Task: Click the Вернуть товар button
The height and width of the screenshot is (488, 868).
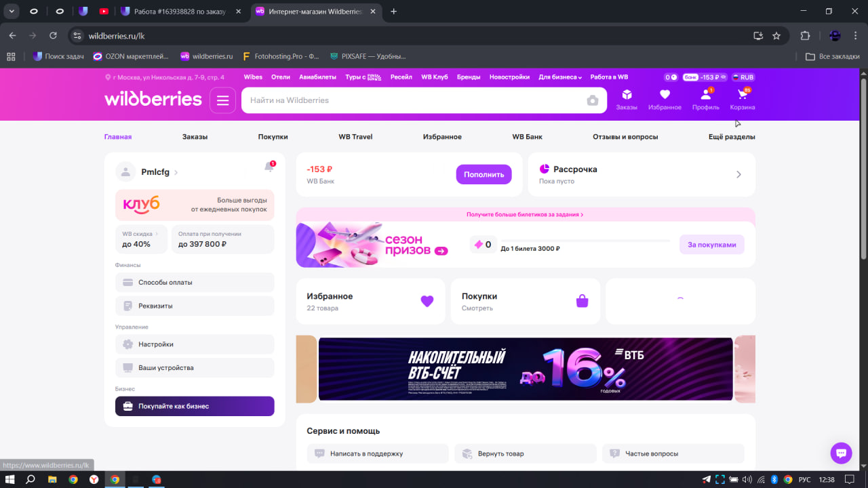Action: 526,453
